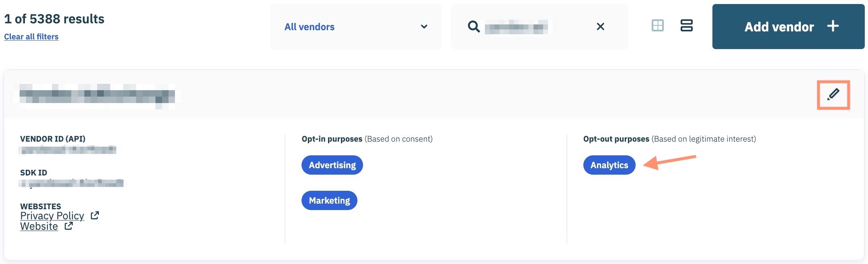Open Privacy Policy external link icon
868x264 pixels.
point(95,216)
